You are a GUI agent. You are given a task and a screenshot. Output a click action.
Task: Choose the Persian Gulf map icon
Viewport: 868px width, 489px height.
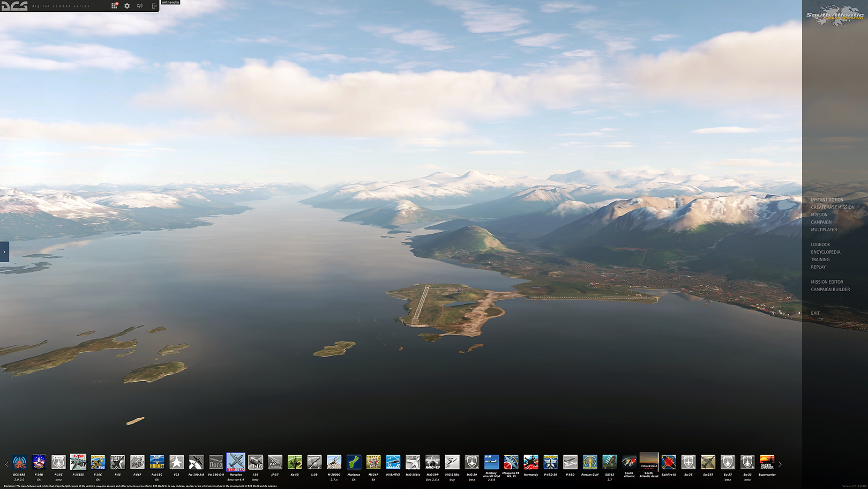click(x=590, y=462)
